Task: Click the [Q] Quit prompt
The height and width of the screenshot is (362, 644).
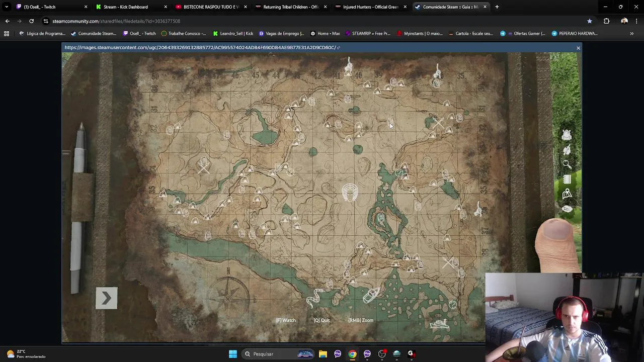Action: pos(322,320)
